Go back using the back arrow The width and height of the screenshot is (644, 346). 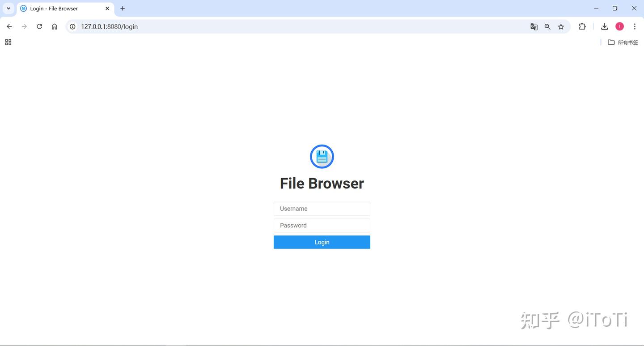(x=9, y=26)
